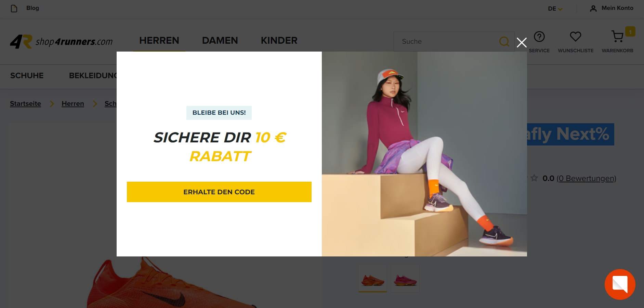Select the pink shoe color thumbnail
Screen dimensions: 644x308
point(405,278)
